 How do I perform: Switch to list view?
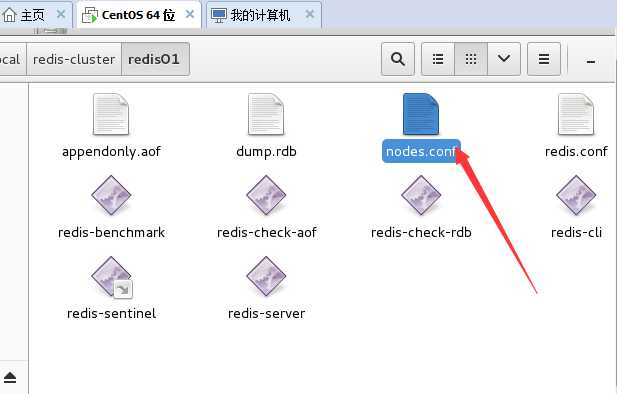[438, 59]
